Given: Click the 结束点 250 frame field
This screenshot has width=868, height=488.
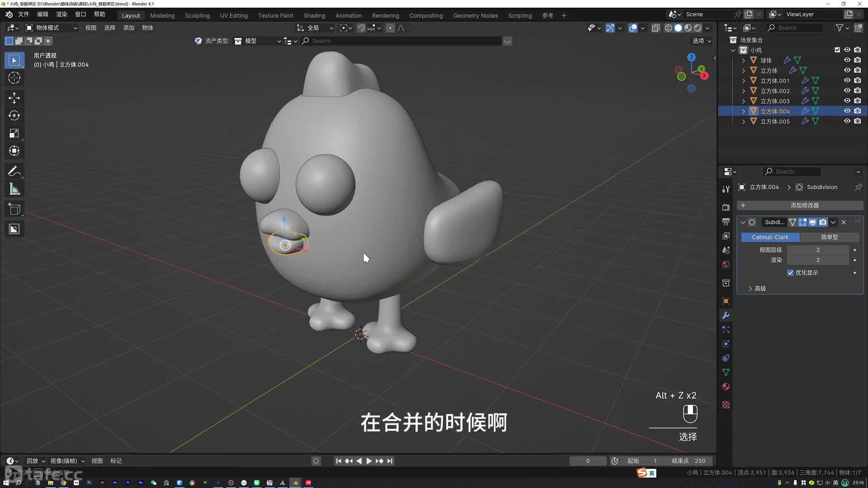Looking at the screenshot, I should pos(689,461).
